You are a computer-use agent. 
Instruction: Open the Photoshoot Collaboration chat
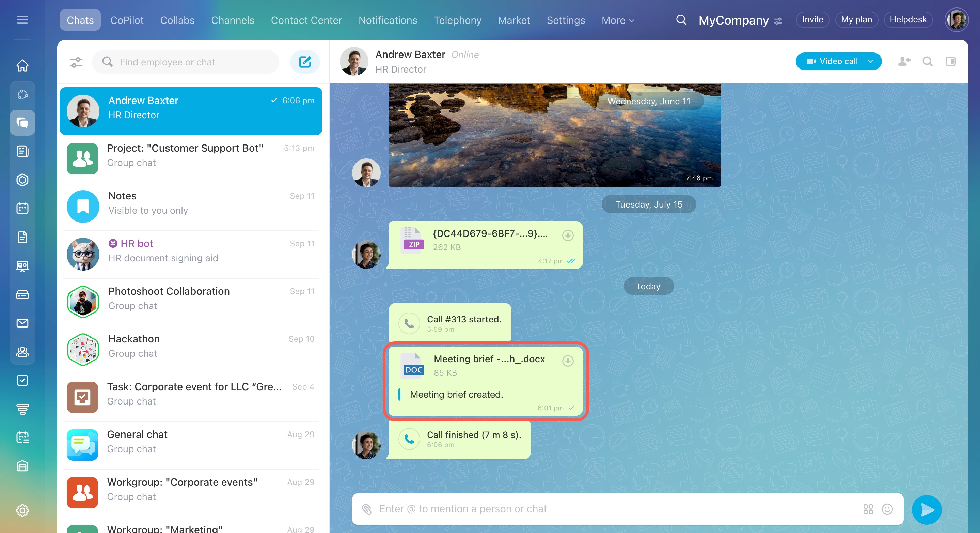191,302
